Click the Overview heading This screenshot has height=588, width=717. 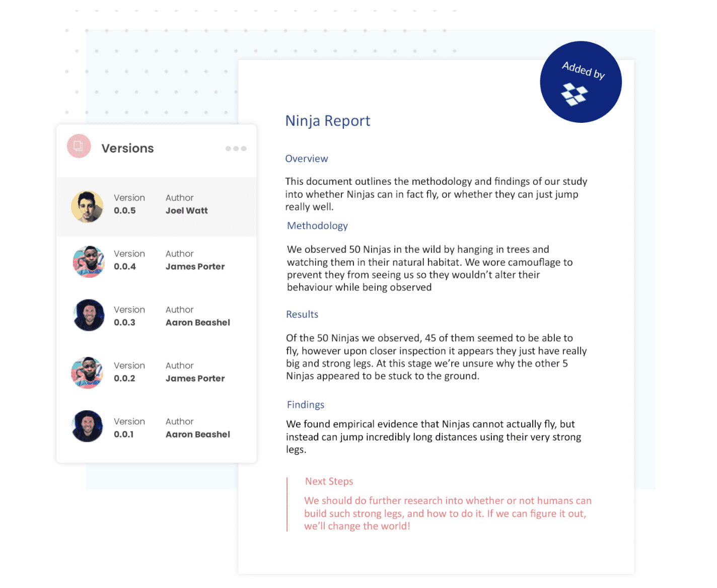click(307, 159)
